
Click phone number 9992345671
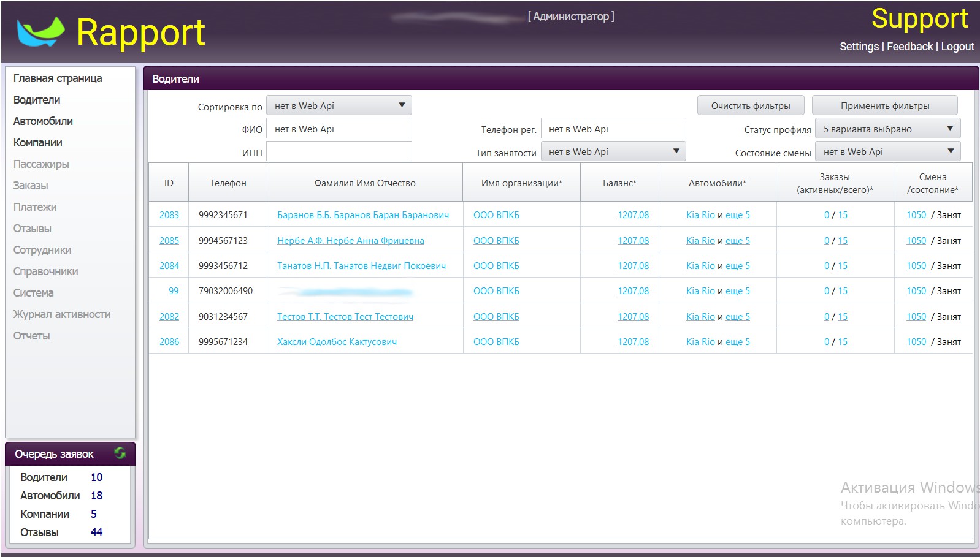pos(223,215)
